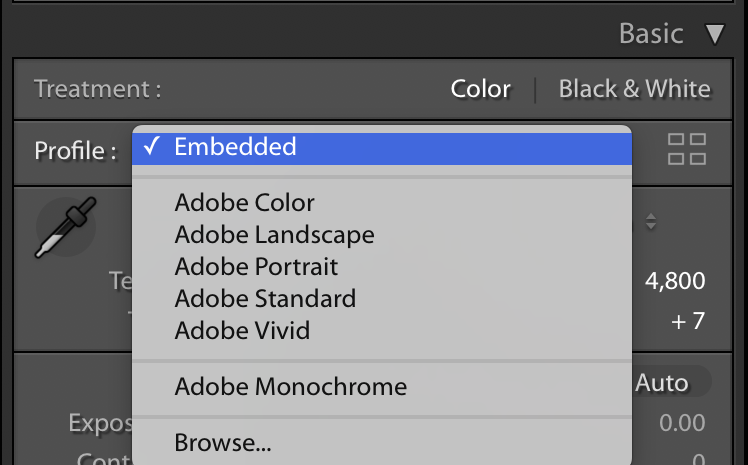Select Adobe Standard profile
The image size is (748, 465).
pos(265,298)
